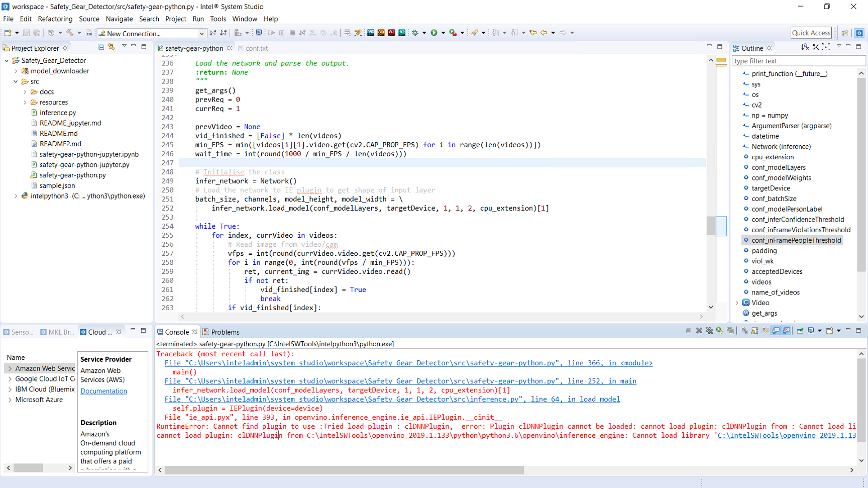868x488 pixels.
Task: Expand Amazon Web Services entry
Action: (10, 368)
